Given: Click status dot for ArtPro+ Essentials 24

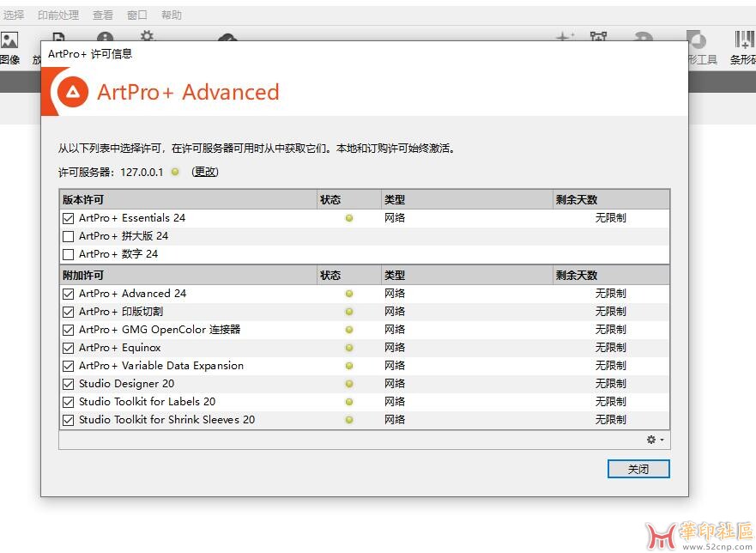Looking at the screenshot, I should coord(349,218).
